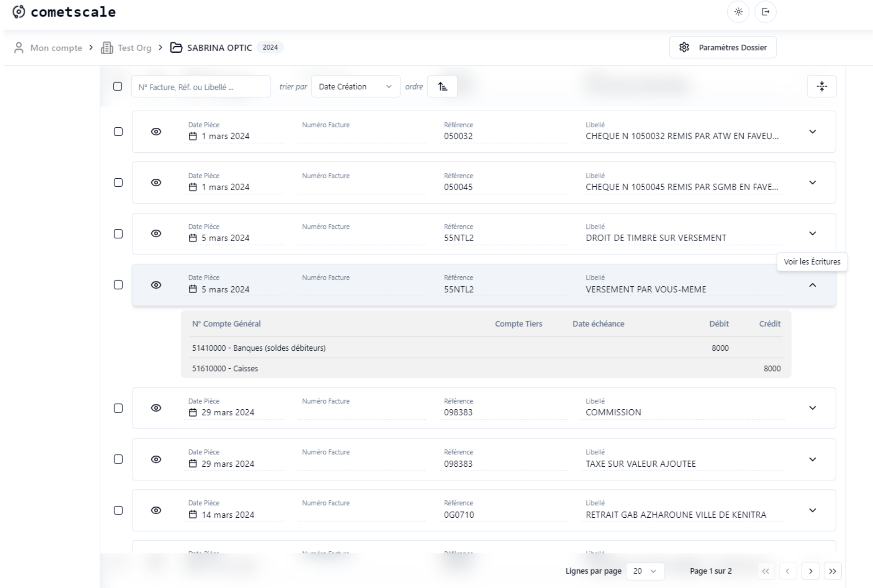Screen dimensions: 873x588
Task: Expand the RETRAIT GAB AZHAROUNE row
Action: click(x=812, y=510)
